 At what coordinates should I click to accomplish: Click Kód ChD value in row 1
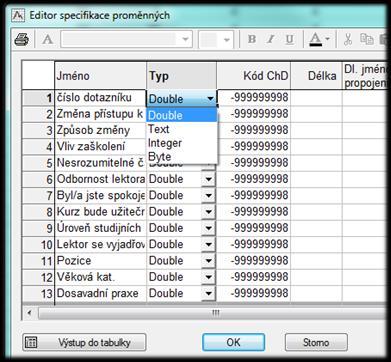pyautogui.click(x=254, y=98)
